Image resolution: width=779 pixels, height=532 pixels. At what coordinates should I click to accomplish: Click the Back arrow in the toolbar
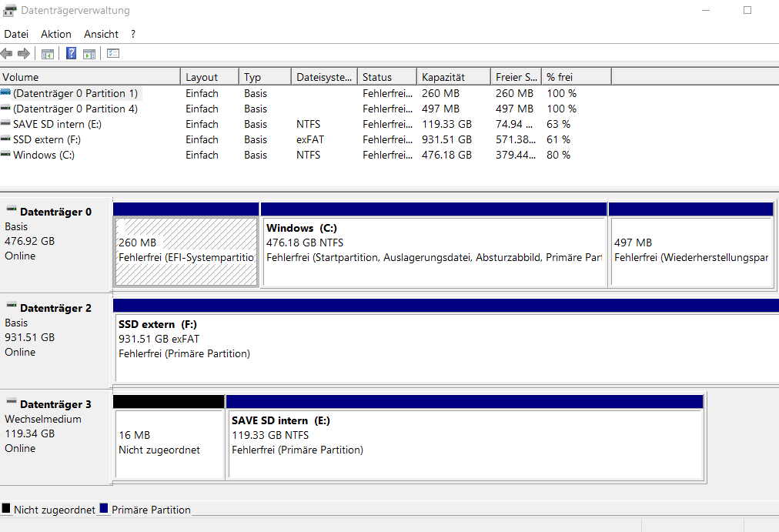pos(6,54)
